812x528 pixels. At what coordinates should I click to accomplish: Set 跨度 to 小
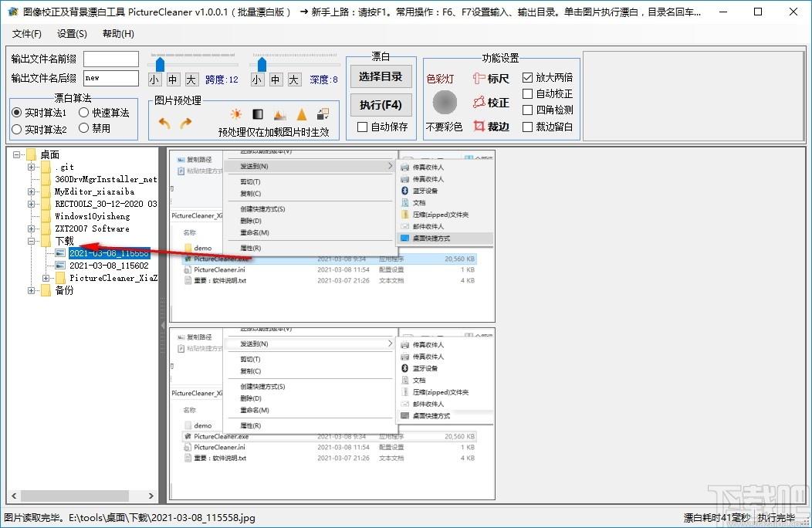[154, 80]
